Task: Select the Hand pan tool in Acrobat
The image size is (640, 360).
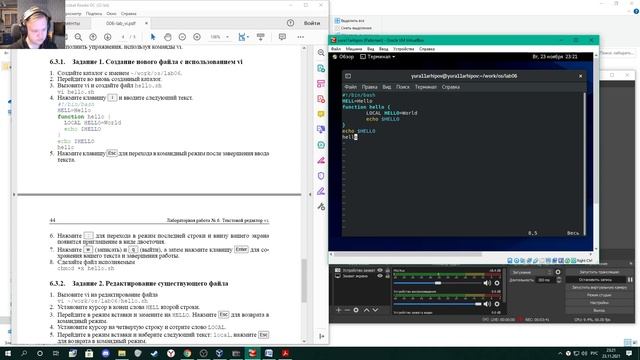Action: coord(167,37)
